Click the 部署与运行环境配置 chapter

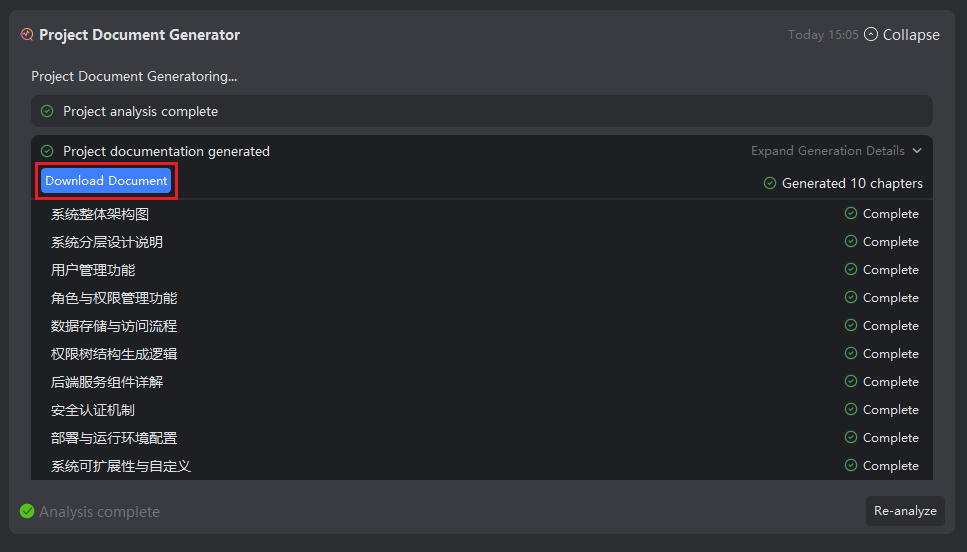click(x=114, y=438)
